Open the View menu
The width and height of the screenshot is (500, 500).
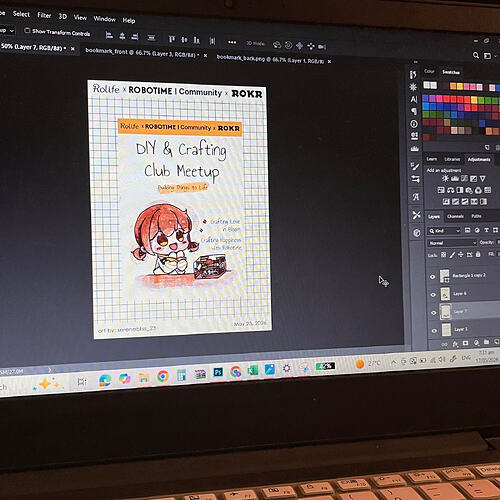tap(80, 17)
